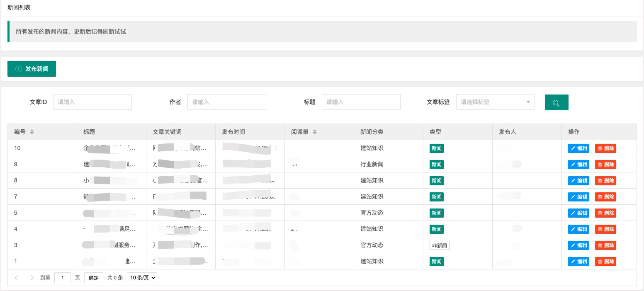644x291 pixels.
Task: Delete news row number 10
Action: coord(605,148)
